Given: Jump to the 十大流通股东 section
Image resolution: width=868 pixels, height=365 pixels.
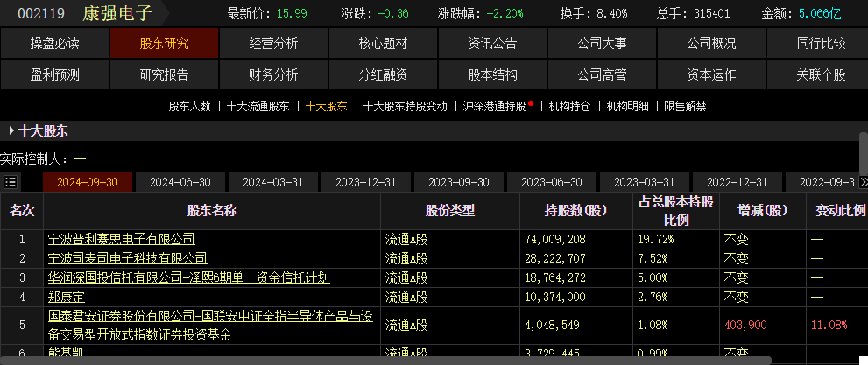Looking at the screenshot, I should pos(258,106).
